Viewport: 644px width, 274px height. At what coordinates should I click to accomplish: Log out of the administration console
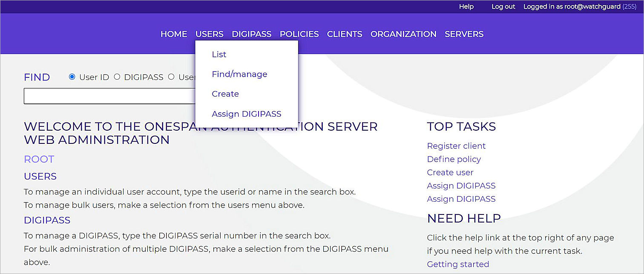pyautogui.click(x=503, y=7)
